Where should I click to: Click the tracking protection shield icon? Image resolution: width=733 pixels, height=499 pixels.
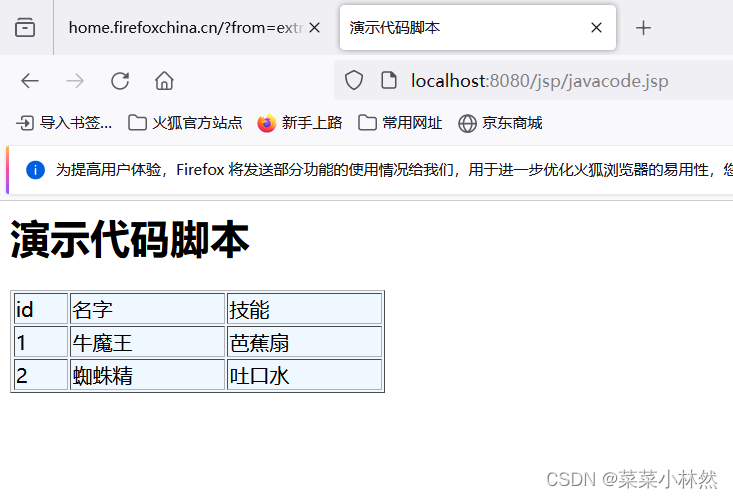tap(354, 80)
